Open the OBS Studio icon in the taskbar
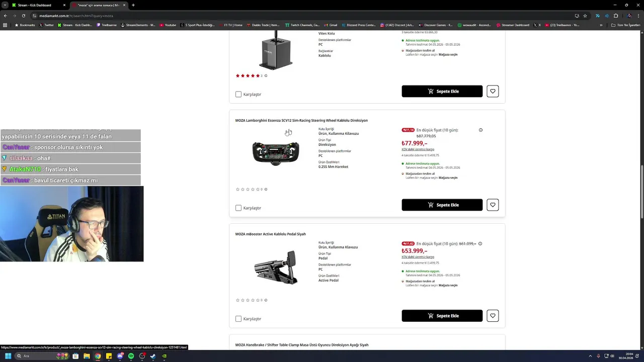Screen dimensions: 644x362 142,356
